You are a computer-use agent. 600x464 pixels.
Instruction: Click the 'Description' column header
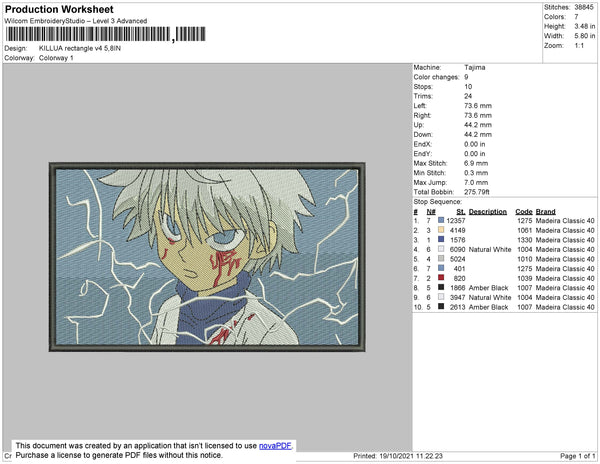pos(488,212)
